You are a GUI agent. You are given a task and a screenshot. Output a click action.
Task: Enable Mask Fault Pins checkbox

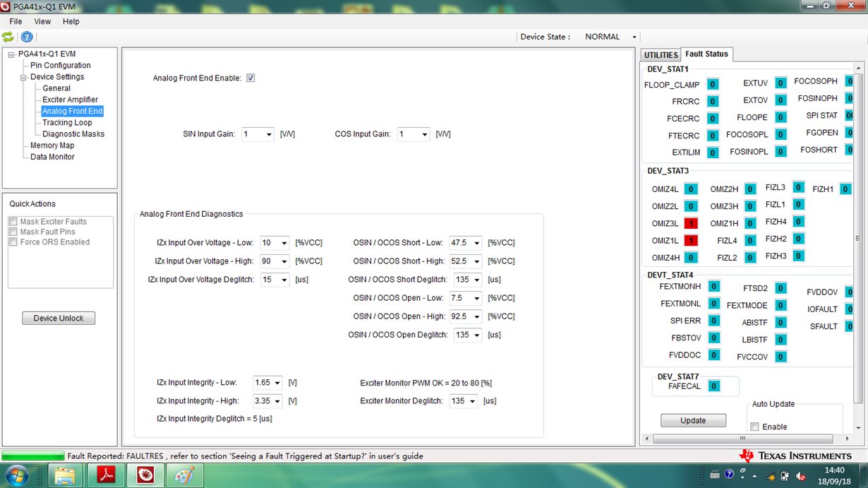coord(13,232)
